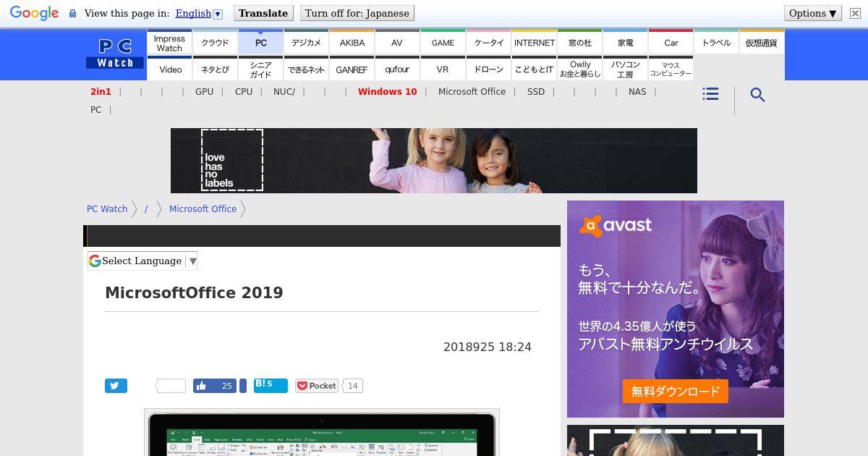
Task: Open the Video tab
Action: tap(171, 69)
